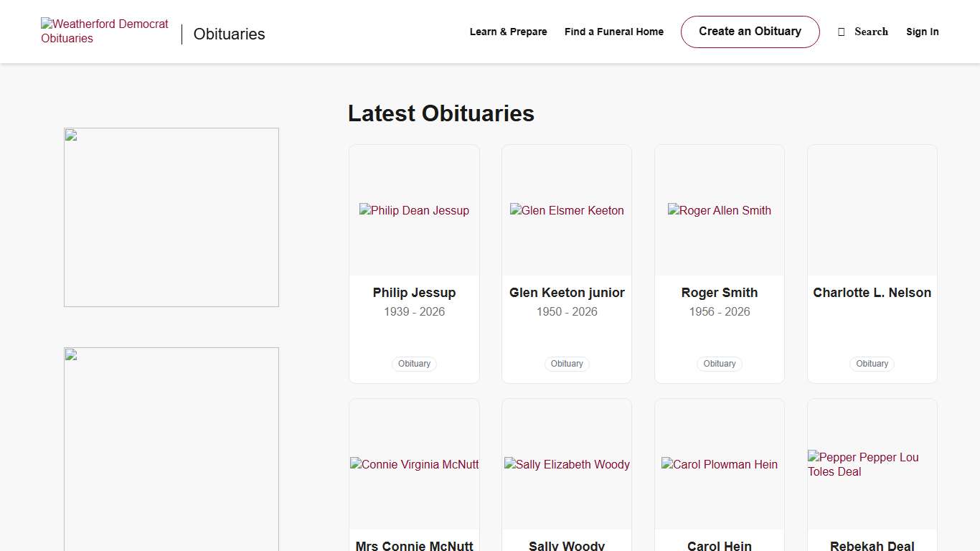The width and height of the screenshot is (980, 551).
Task: Click the search magnifier icon
Action: click(842, 32)
